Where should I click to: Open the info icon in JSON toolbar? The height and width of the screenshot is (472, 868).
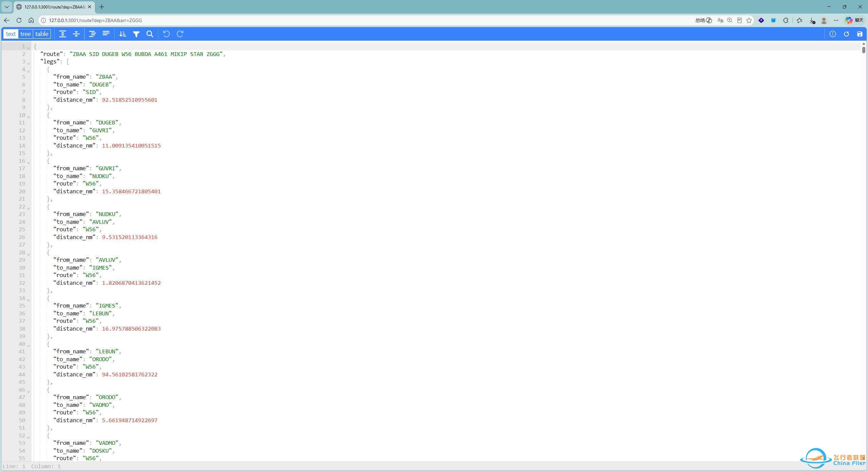tap(833, 34)
